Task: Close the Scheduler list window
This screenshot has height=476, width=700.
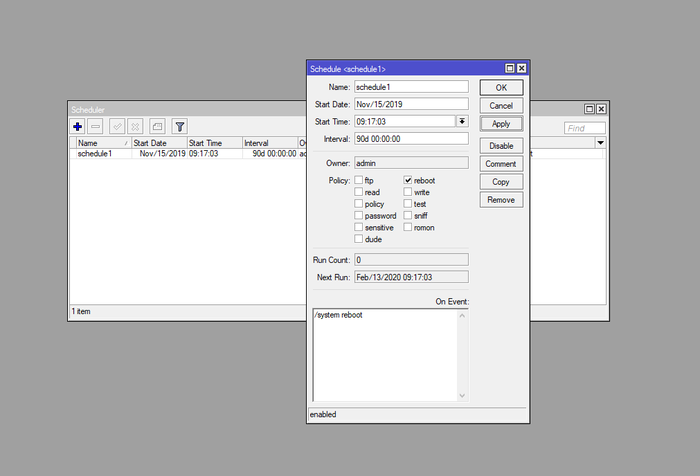Action: pos(601,109)
